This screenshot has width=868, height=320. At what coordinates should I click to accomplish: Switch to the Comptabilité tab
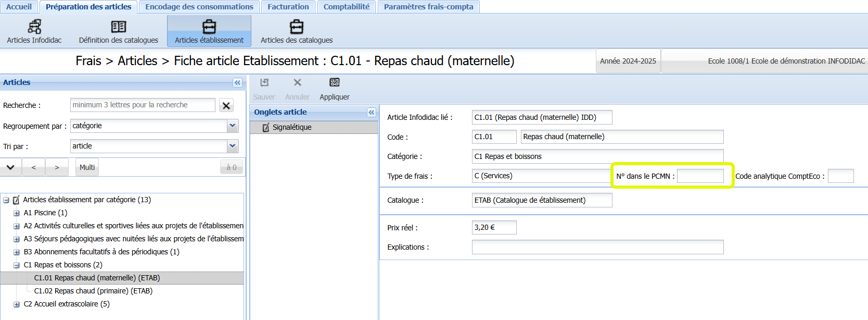click(x=347, y=7)
